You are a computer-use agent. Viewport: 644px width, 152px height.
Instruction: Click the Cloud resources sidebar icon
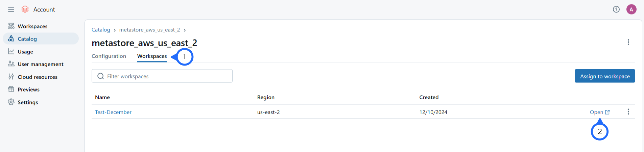coord(11,77)
